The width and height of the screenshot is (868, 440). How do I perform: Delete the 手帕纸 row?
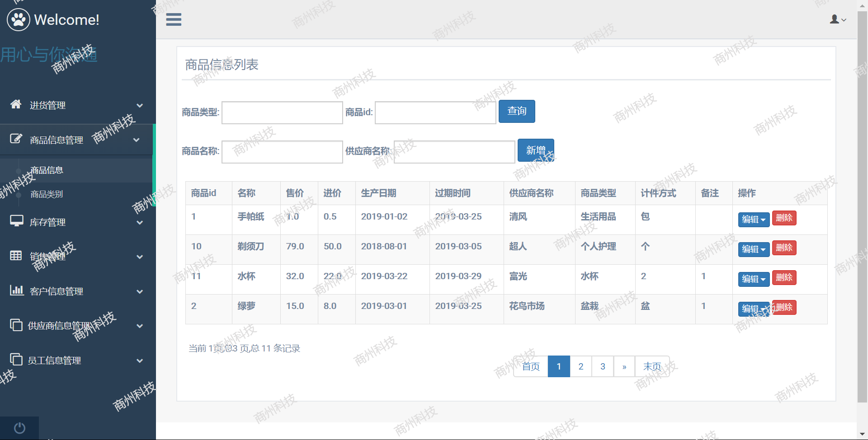pos(784,218)
